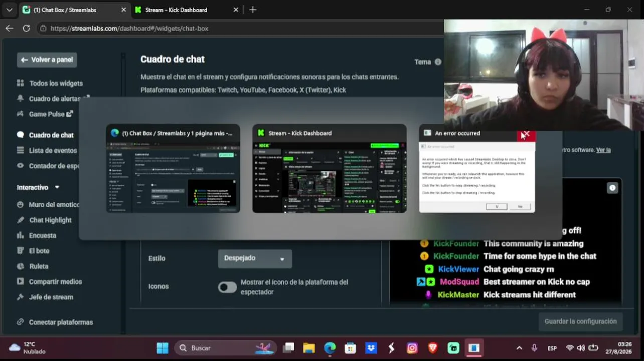
Task: Open the browser tab search chevron
Action: [9, 10]
